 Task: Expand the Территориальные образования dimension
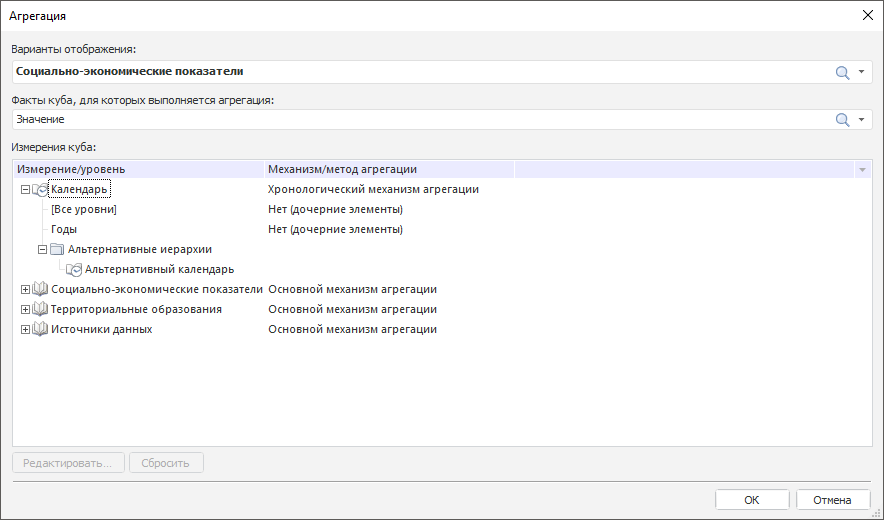tap(26, 309)
